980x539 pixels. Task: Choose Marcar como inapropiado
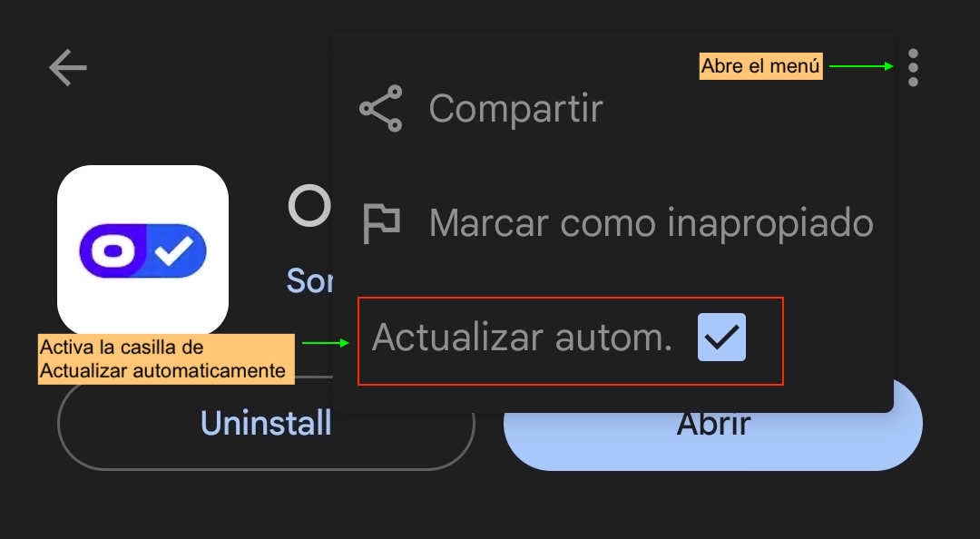[x=651, y=222]
